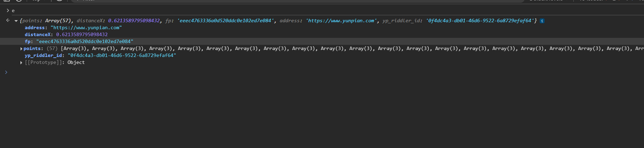Select the yp_riddler_id property key in the tree
The width and height of the screenshot is (644, 148).
(43, 56)
